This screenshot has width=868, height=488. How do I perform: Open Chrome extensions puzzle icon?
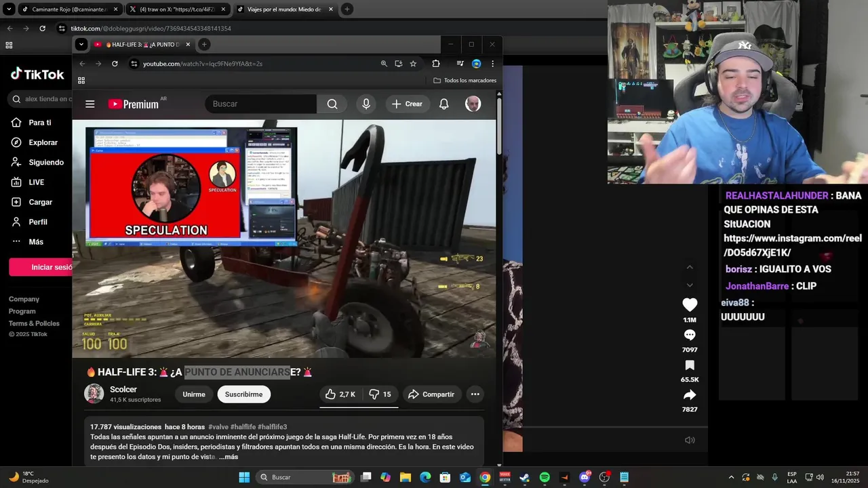tap(436, 64)
